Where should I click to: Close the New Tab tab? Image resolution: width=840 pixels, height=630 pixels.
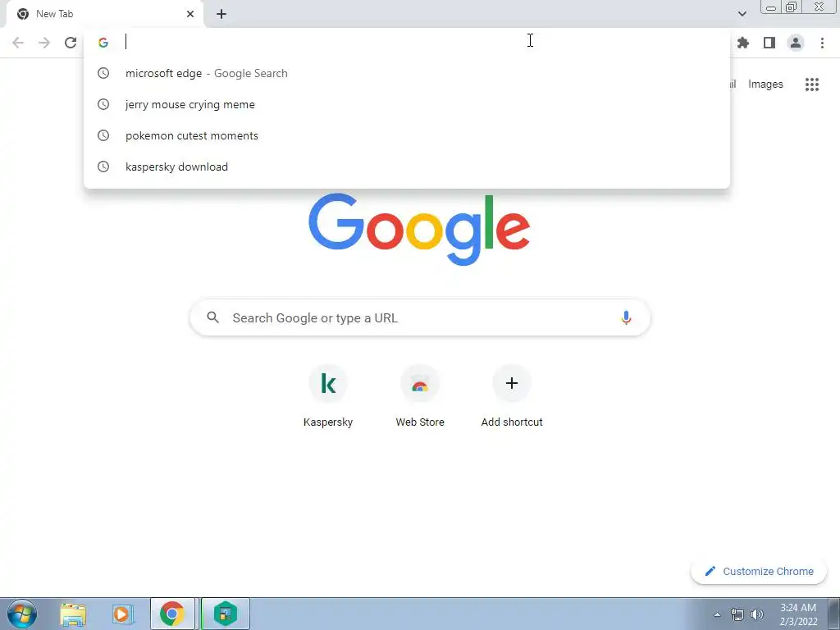(x=190, y=14)
